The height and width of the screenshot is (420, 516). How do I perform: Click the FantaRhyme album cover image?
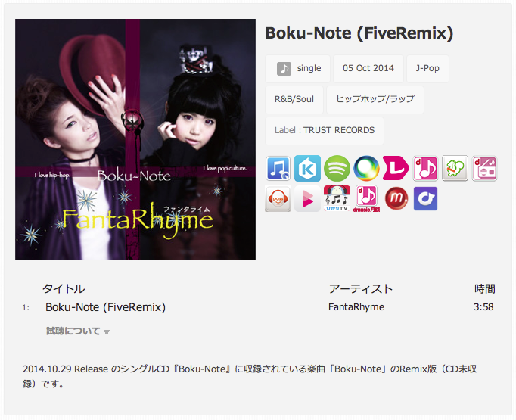(135, 139)
